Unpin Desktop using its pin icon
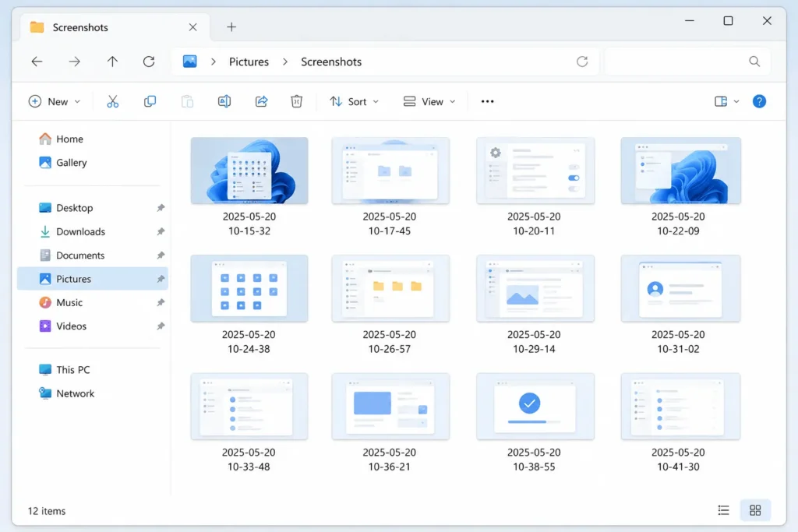 pos(161,207)
